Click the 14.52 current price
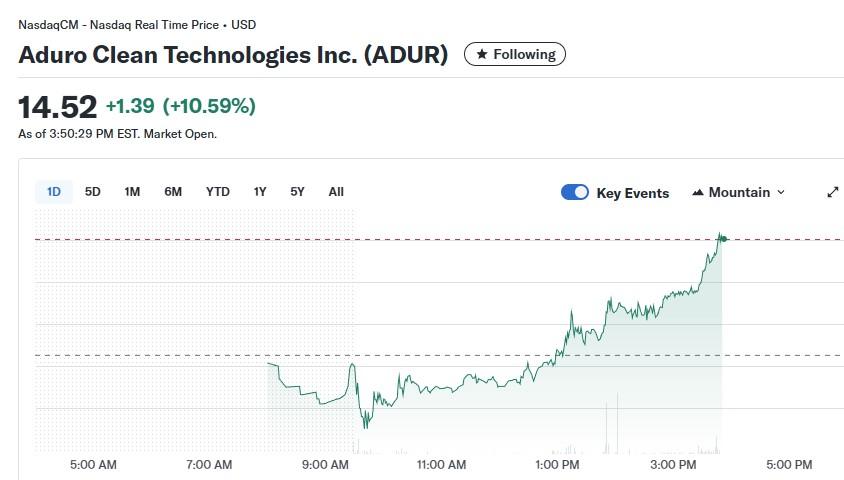 57,106
